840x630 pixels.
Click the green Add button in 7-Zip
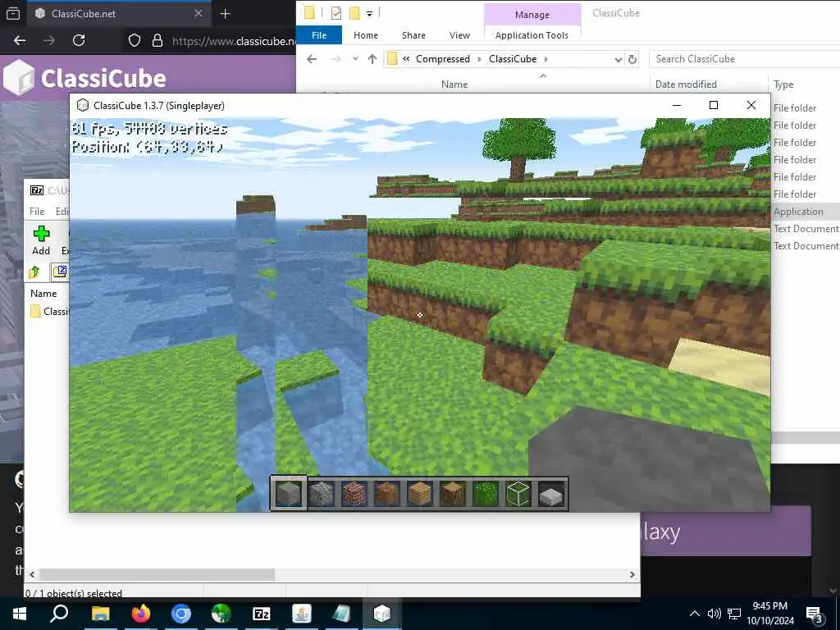pyautogui.click(x=41, y=240)
